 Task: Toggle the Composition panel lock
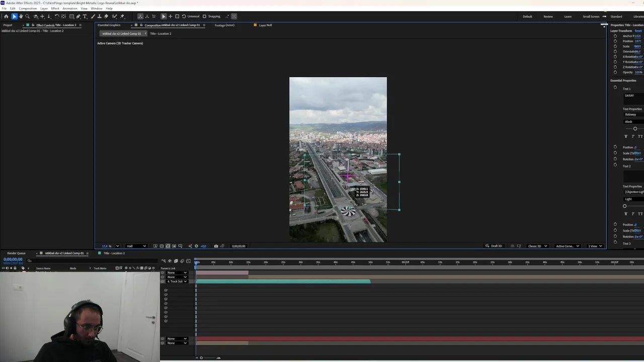(x=142, y=25)
